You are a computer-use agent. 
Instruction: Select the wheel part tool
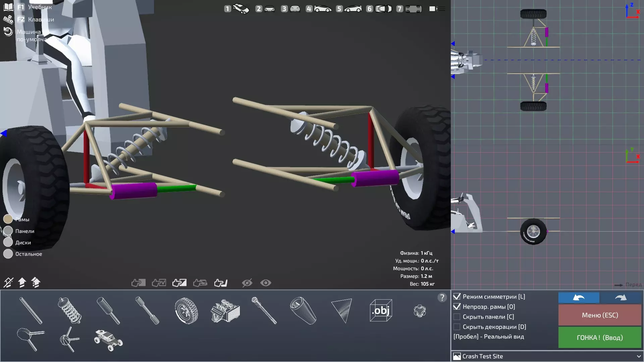[186, 311]
